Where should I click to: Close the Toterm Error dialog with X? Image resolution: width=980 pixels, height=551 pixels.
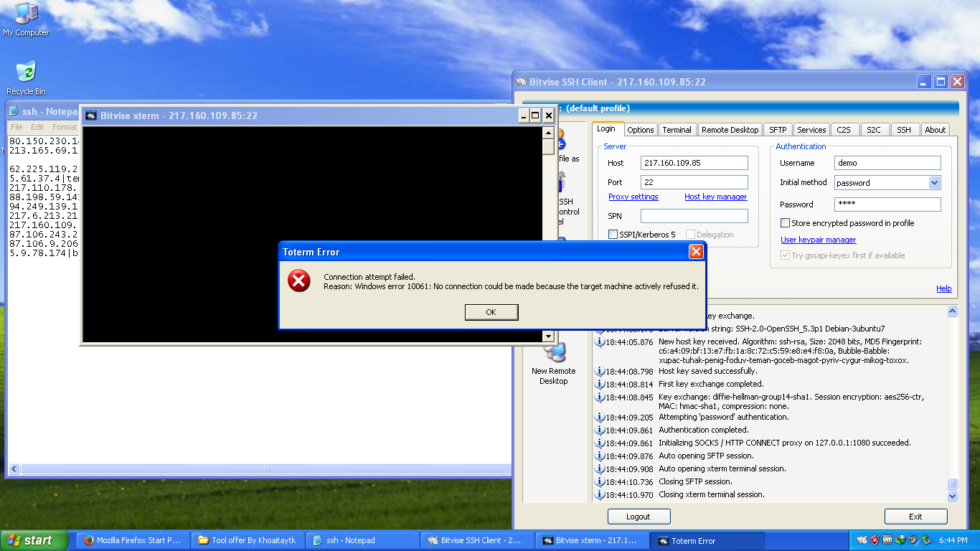tap(696, 252)
